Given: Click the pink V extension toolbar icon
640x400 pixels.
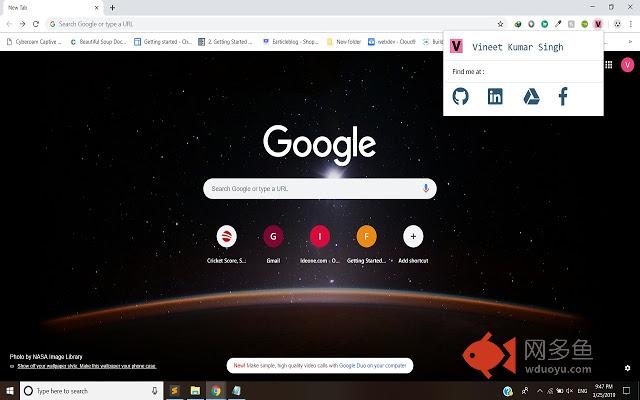Looking at the screenshot, I should (x=598, y=24).
